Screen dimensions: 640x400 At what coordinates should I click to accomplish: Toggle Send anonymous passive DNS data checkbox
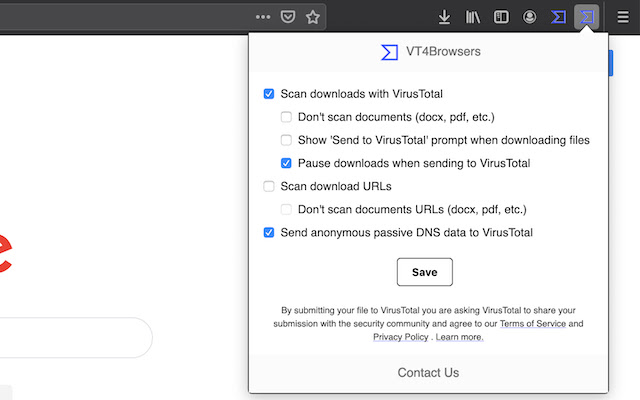click(x=269, y=232)
